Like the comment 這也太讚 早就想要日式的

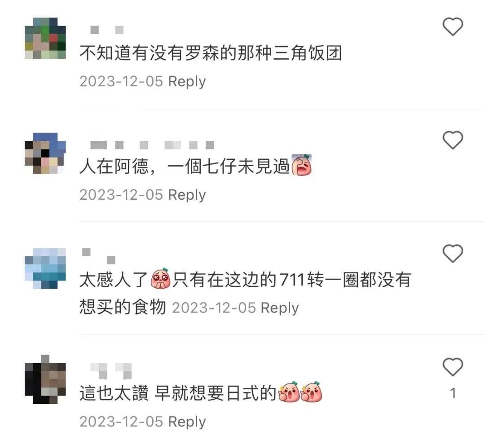(453, 367)
